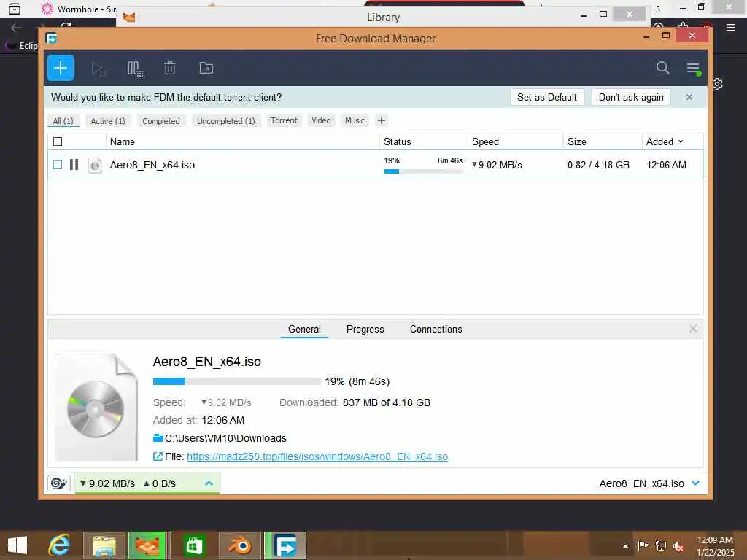Screen dimensions: 747x560
Task: Filter downloads by Video
Action: (321, 120)
